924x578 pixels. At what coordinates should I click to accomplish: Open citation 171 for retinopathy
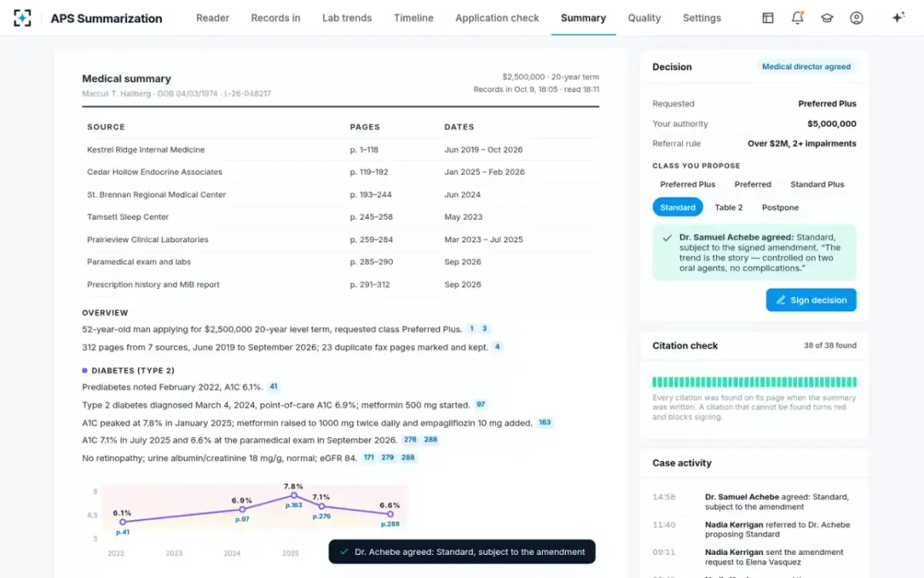click(369, 458)
